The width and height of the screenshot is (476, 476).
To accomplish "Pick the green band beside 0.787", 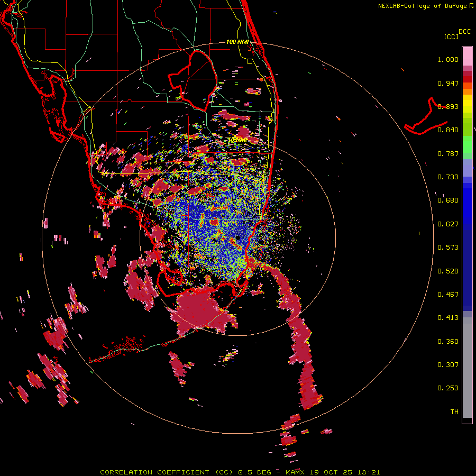I will 467,151.
